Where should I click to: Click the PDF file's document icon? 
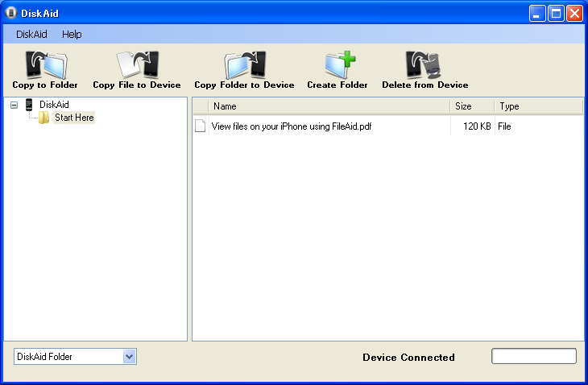point(201,126)
